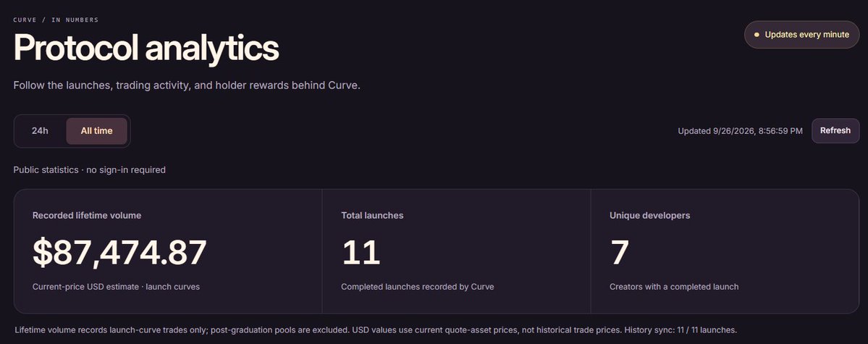Click the CURVE / IN NUMBERS breadcrumb text
The height and width of the screenshot is (344, 868).
(x=56, y=20)
